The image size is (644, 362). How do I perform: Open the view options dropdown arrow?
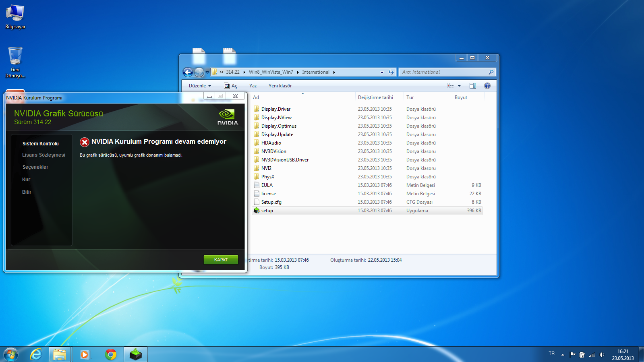coord(459,86)
